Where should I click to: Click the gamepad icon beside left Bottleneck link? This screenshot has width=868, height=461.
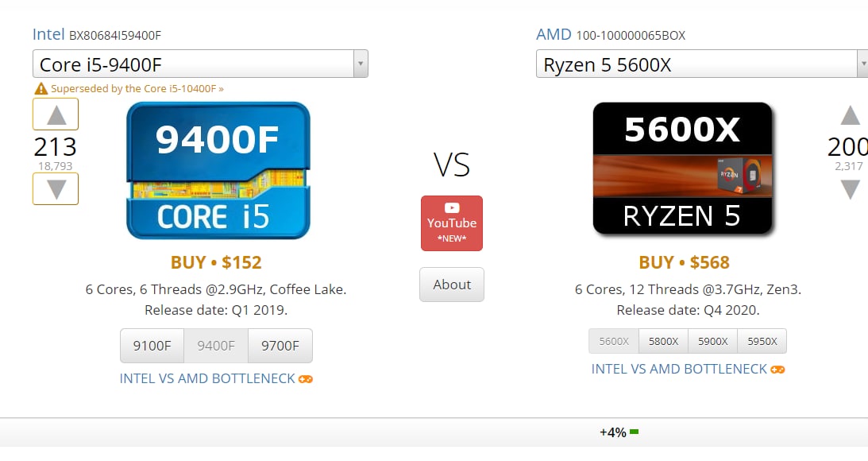click(x=306, y=380)
